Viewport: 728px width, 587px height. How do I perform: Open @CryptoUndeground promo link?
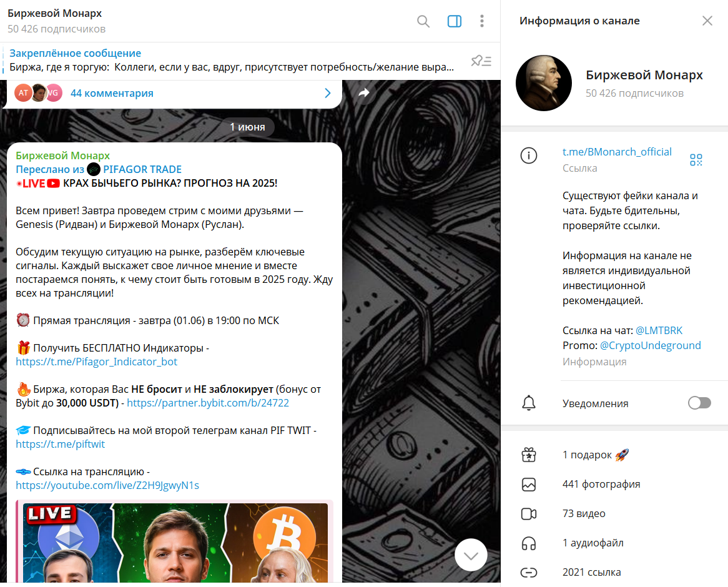(x=650, y=345)
